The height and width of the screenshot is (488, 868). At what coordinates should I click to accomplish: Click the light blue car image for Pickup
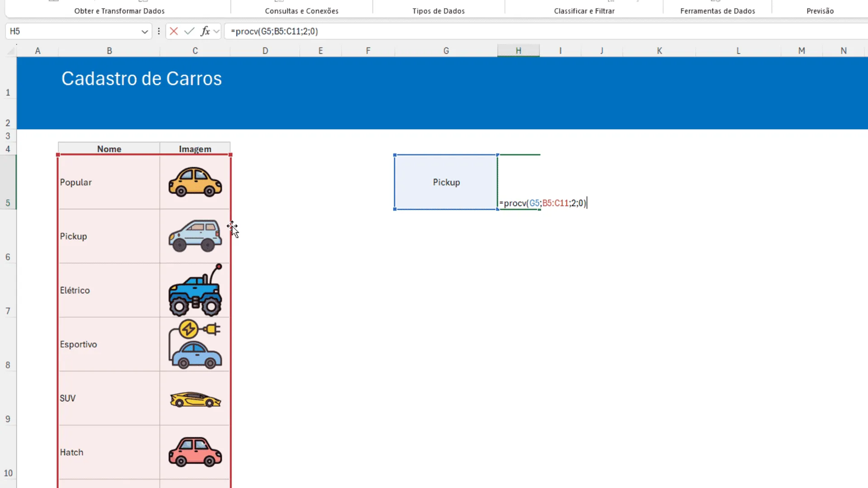tap(195, 236)
